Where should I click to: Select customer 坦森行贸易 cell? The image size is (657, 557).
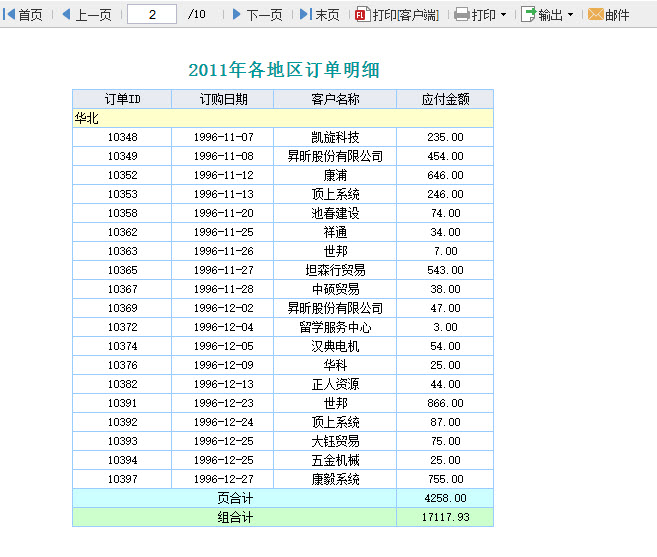[335, 270]
